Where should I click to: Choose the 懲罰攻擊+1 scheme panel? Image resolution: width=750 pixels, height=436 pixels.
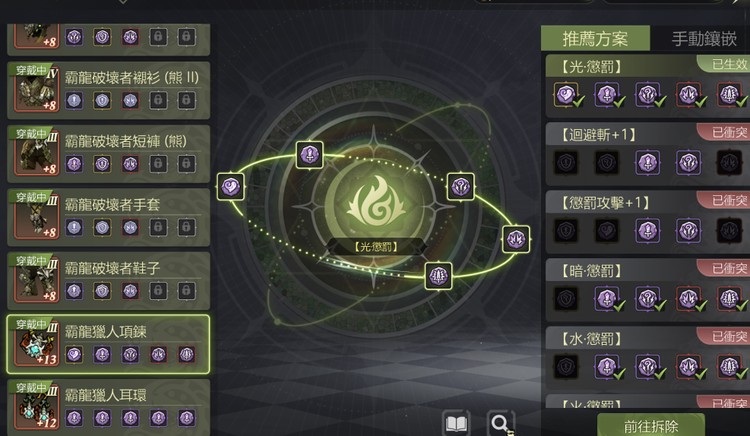pyautogui.click(x=648, y=222)
